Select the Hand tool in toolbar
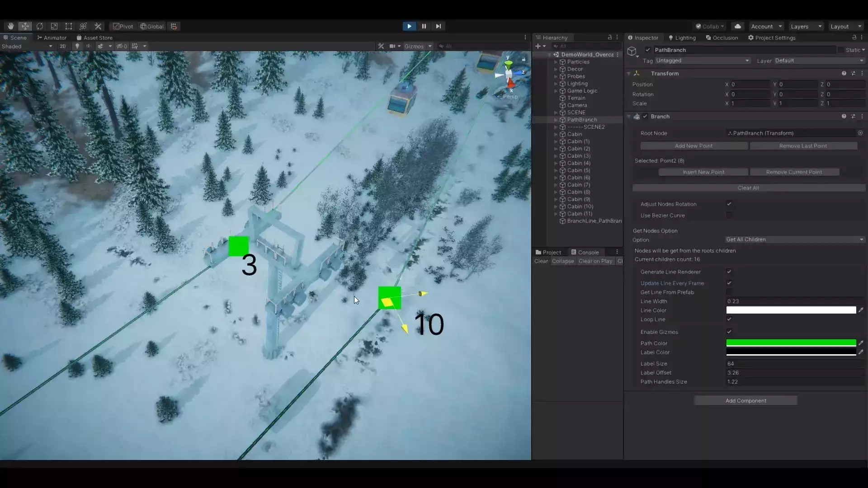The width and height of the screenshot is (868, 488). pos(10,26)
